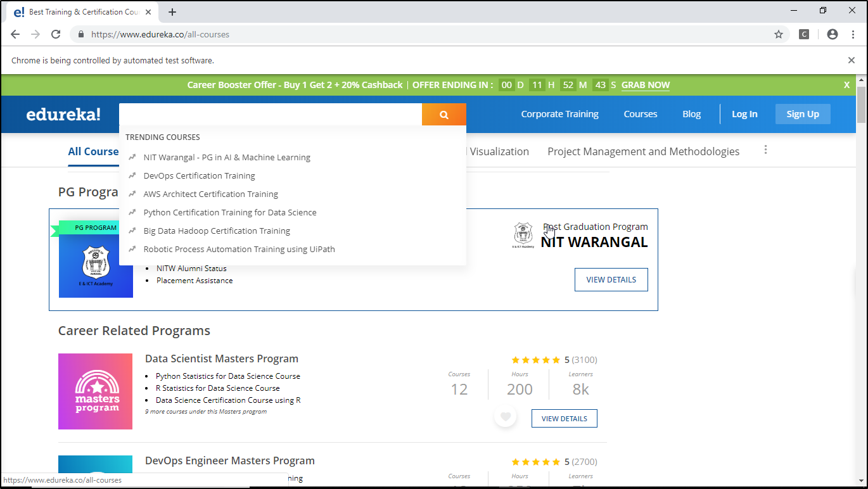The image size is (868, 489).
Task: Click GRAB NOW offer link
Action: [645, 85]
